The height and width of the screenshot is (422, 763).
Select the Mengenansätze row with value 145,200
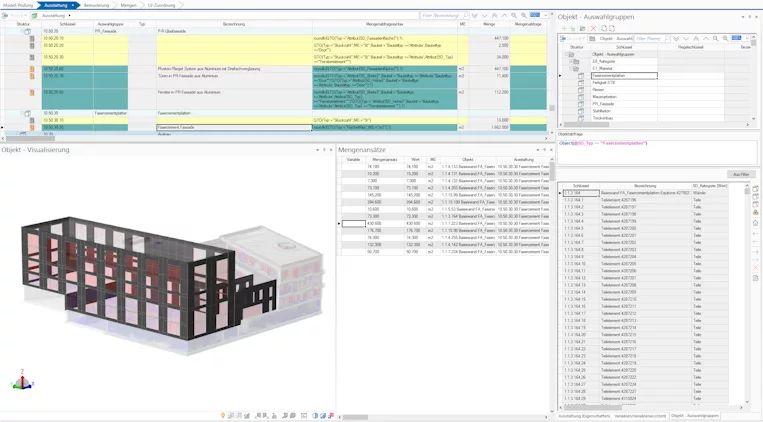click(445, 195)
